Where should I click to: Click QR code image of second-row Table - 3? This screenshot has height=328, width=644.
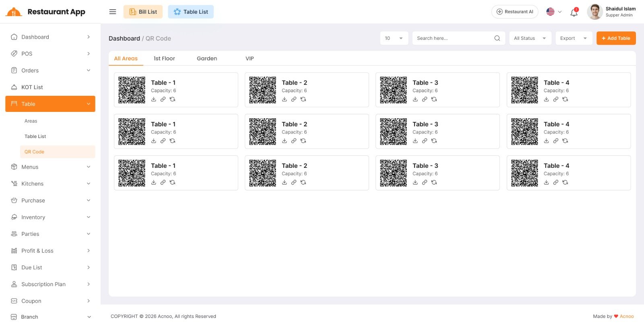[394, 132]
